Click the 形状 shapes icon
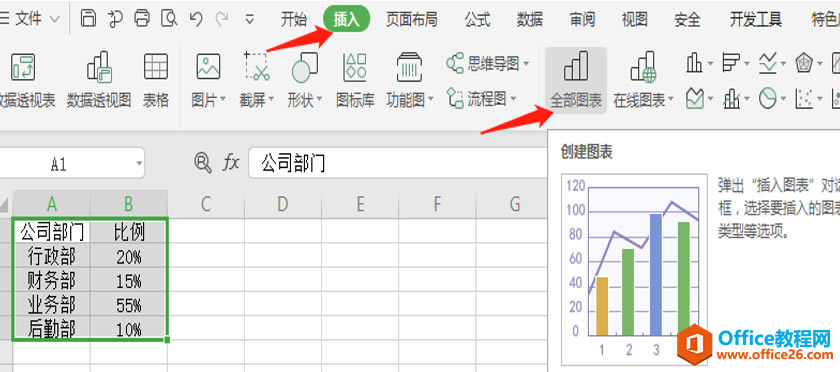The height and width of the screenshot is (372, 840). [304, 68]
